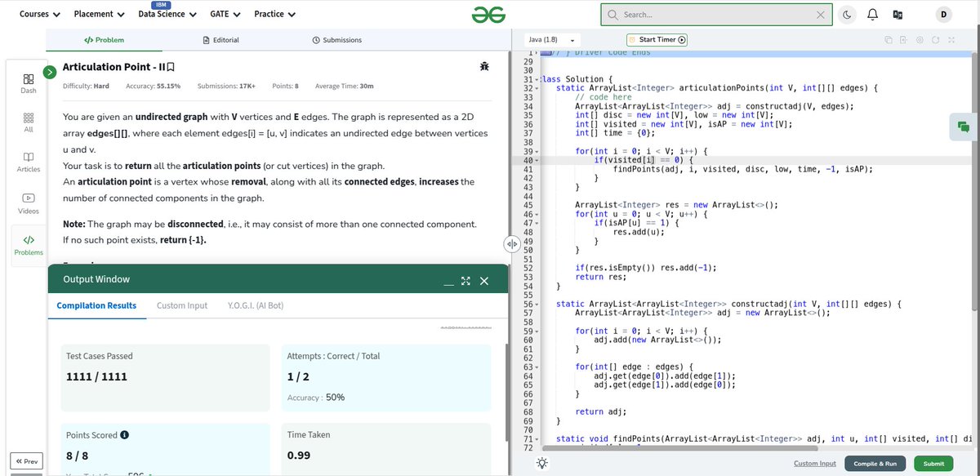Viewport: 980px width, 476px height.
Task: Click the Attempts value '1 / 2'
Action: [298, 376]
